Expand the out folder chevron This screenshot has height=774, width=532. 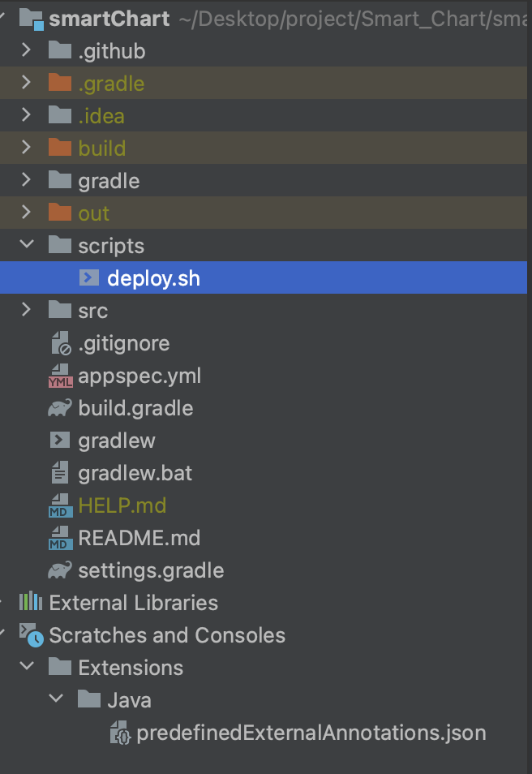tap(27, 212)
